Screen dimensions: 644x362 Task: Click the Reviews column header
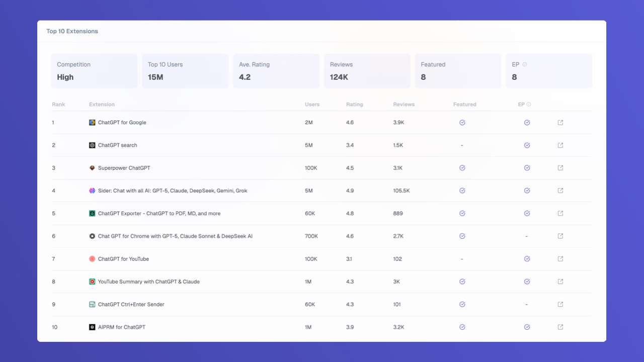click(404, 105)
